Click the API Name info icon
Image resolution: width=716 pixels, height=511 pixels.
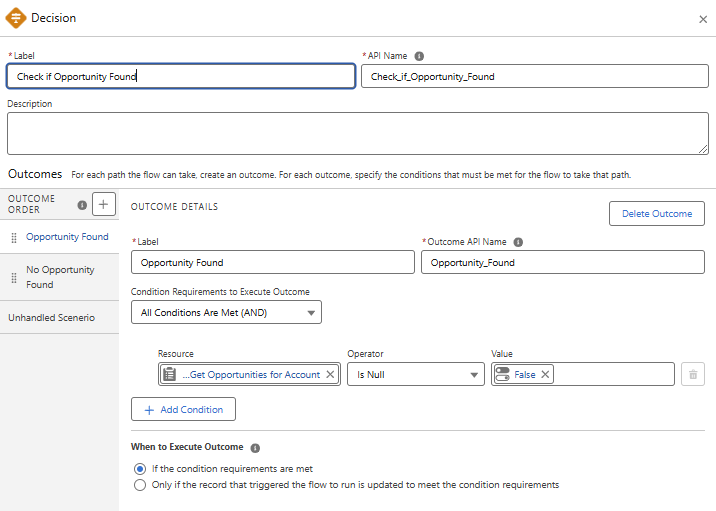pyautogui.click(x=419, y=56)
